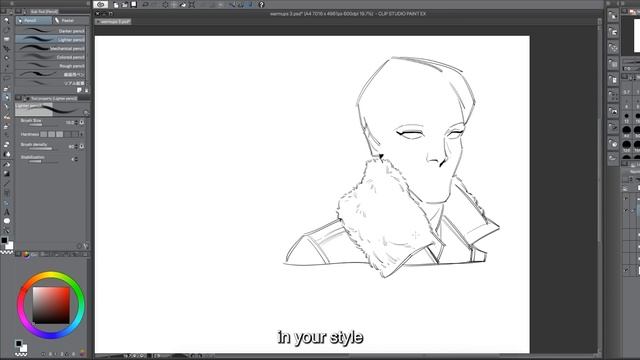Click the canvas vertical scrollbar
The height and width of the screenshot is (360, 640).
599,186
